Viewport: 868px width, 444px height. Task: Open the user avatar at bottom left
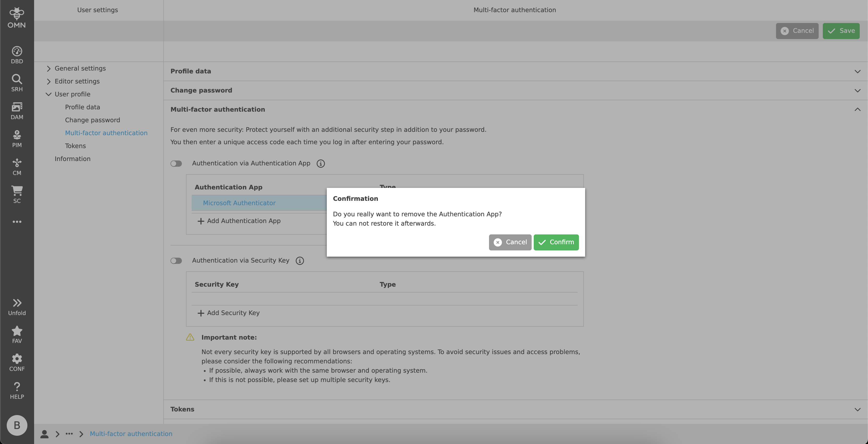point(17,425)
